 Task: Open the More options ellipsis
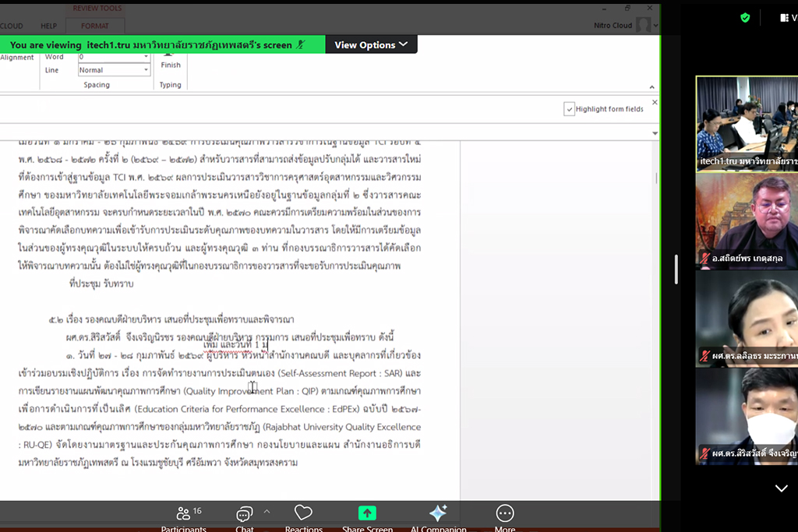[505, 513]
